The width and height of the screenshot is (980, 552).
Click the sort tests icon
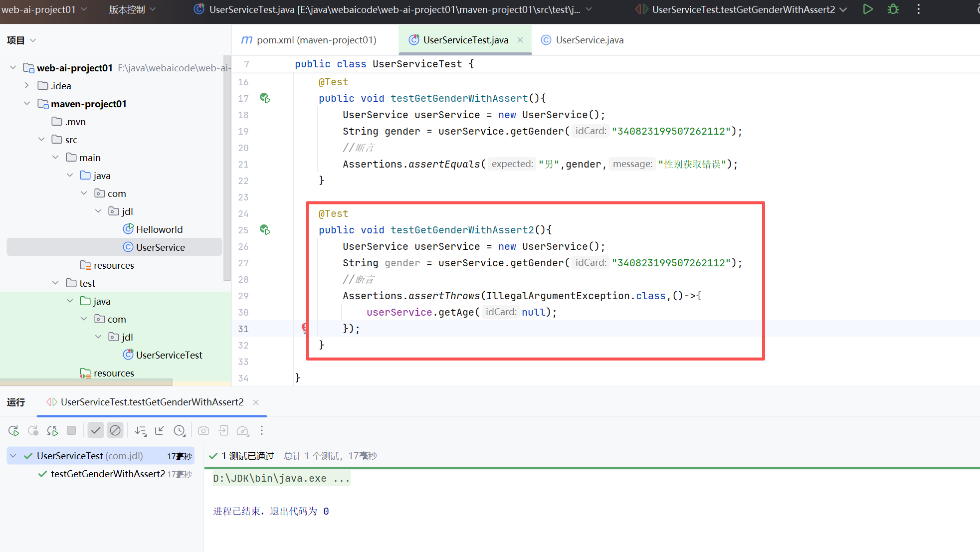(141, 431)
